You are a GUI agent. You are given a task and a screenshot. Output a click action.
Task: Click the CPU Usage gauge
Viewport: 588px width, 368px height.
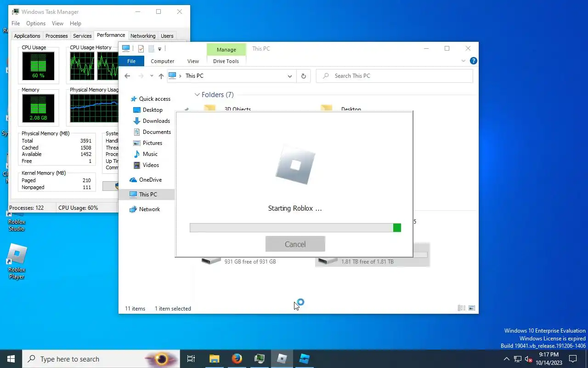pyautogui.click(x=38, y=66)
